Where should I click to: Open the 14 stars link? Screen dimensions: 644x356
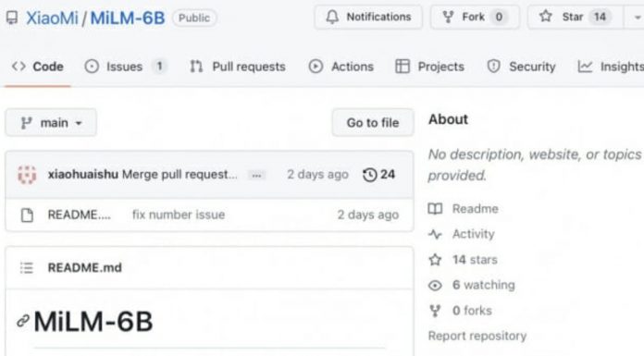pos(463,260)
